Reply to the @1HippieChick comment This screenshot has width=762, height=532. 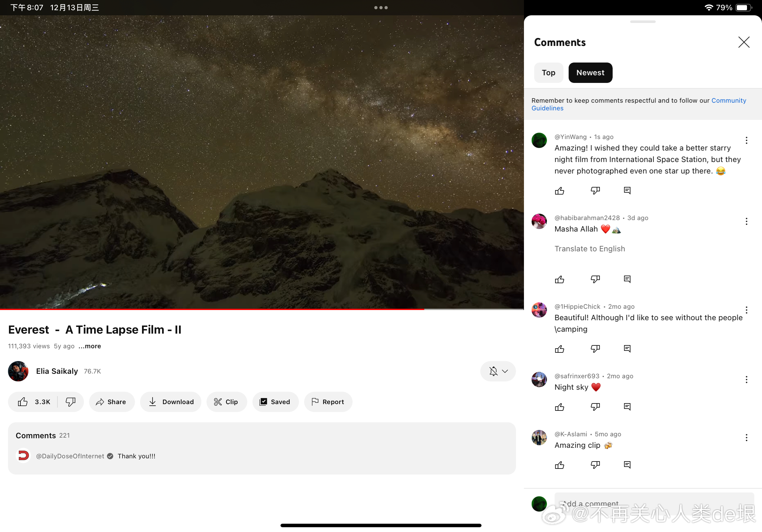tap(627, 349)
